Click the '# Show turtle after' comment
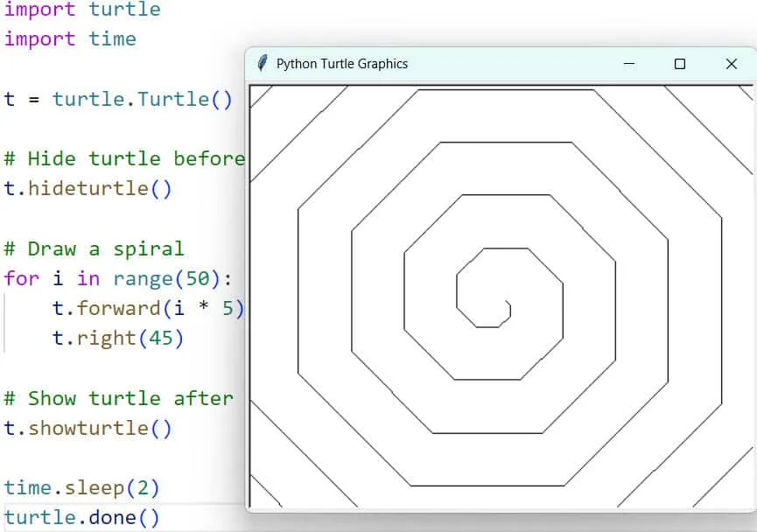 118,398
